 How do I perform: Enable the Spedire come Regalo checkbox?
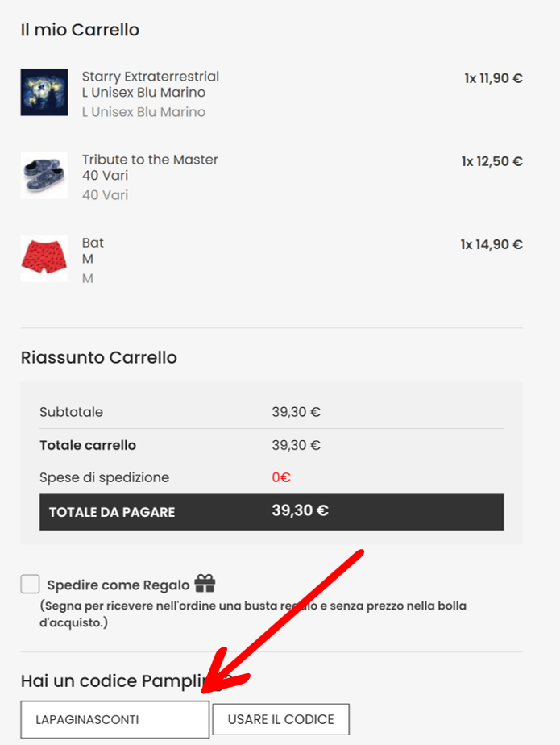point(30,584)
